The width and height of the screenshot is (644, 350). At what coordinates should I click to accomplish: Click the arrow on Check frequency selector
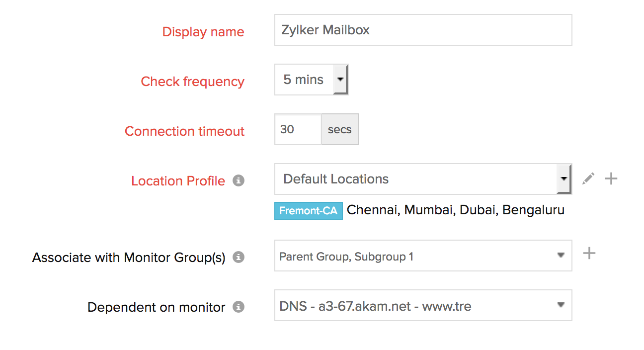coord(340,80)
